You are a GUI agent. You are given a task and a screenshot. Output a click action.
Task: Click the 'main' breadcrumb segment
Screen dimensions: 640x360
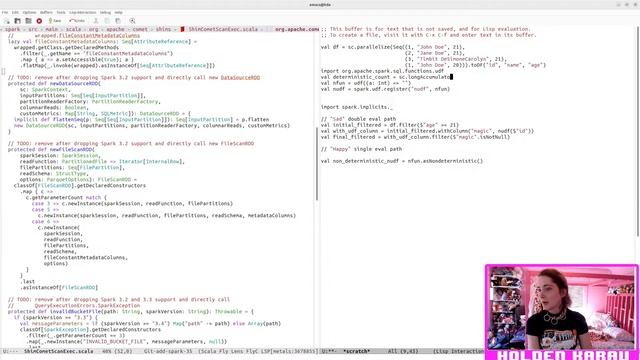(x=51, y=29)
